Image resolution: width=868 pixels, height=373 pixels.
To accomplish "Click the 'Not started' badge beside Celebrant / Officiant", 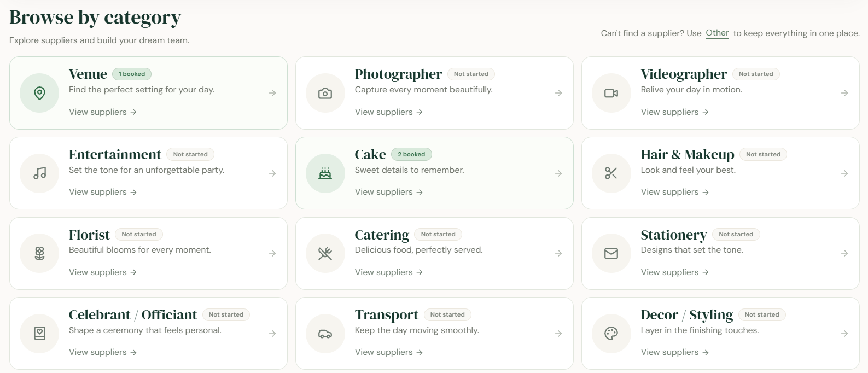I will coord(226,314).
